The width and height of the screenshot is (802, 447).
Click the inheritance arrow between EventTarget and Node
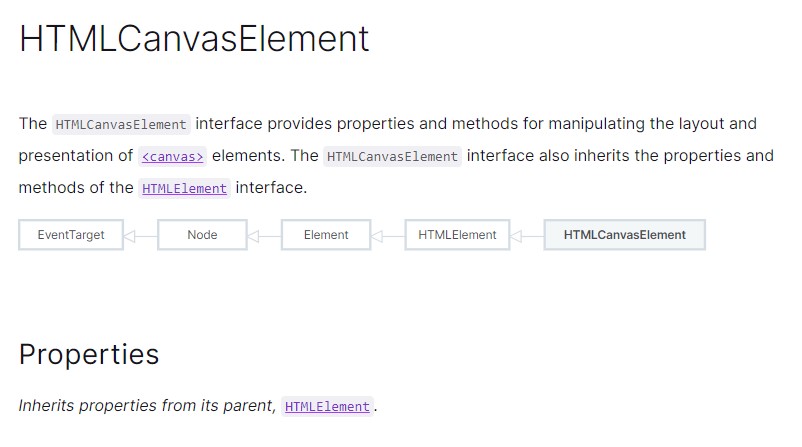pos(140,236)
